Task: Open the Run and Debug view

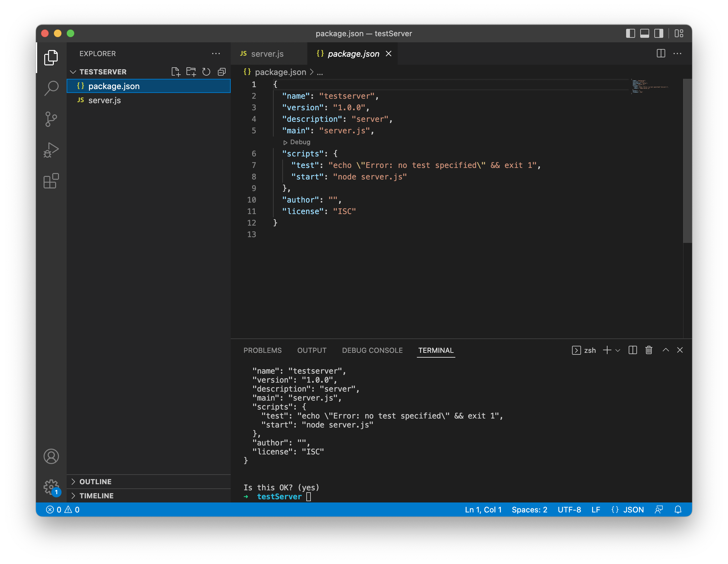Action: (51, 150)
